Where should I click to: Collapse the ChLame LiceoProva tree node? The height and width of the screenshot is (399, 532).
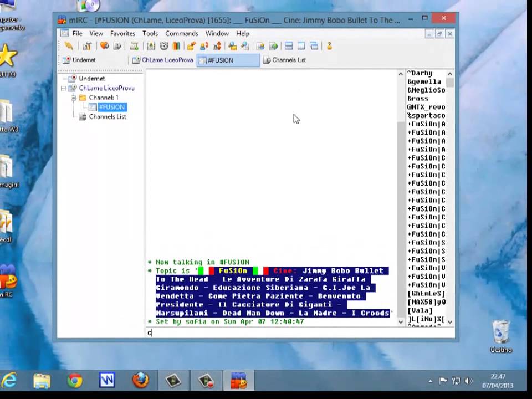tap(63, 88)
